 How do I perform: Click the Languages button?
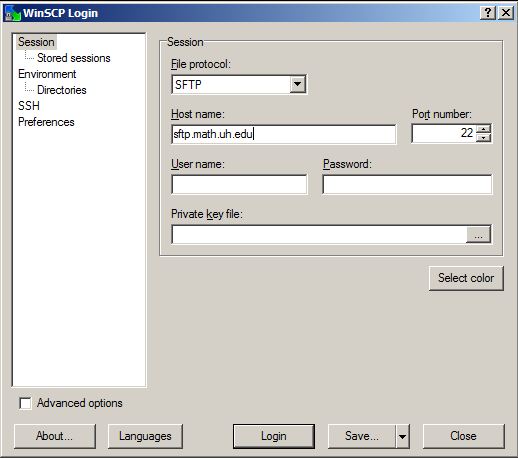145,436
